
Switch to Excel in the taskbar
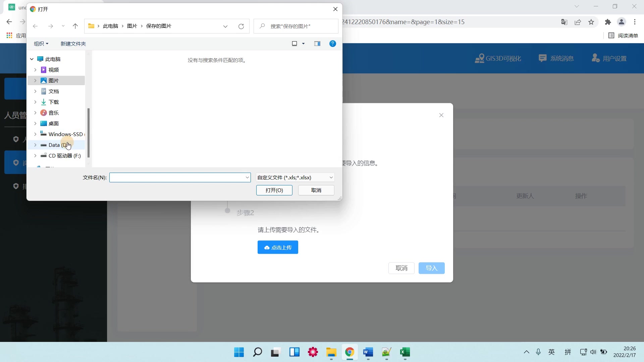tap(405, 352)
